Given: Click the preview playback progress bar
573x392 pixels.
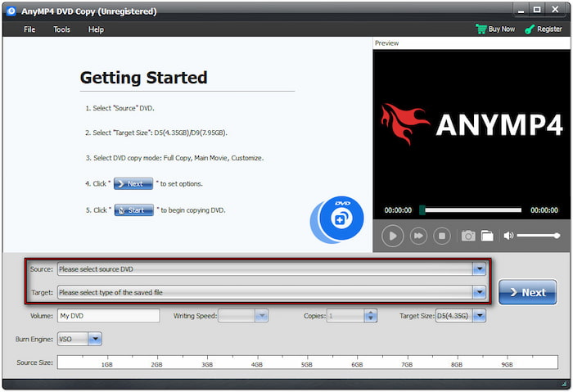Looking at the screenshot, I should pyautogui.click(x=471, y=210).
